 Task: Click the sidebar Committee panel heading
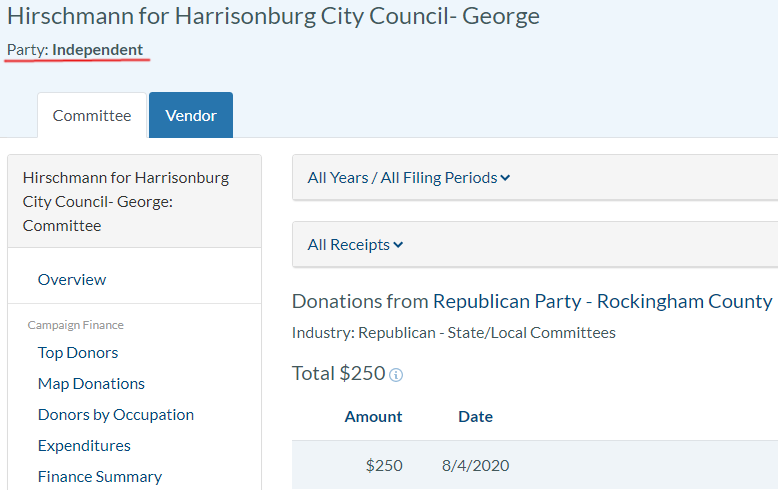(126, 202)
